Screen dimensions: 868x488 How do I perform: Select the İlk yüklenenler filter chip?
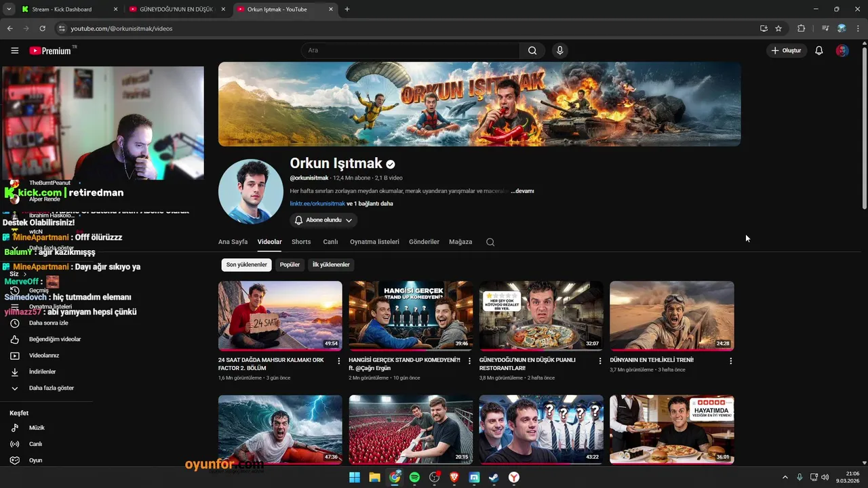(331, 265)
